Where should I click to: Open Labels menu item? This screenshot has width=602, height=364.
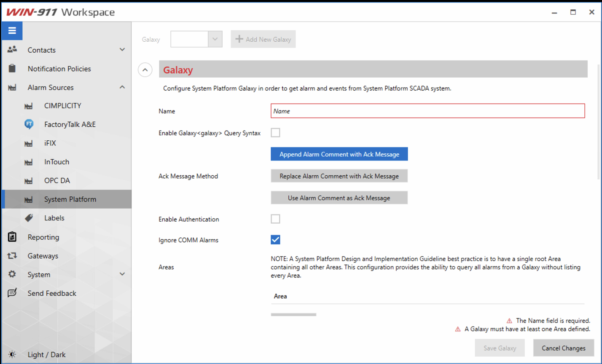[x=66, y=218]
